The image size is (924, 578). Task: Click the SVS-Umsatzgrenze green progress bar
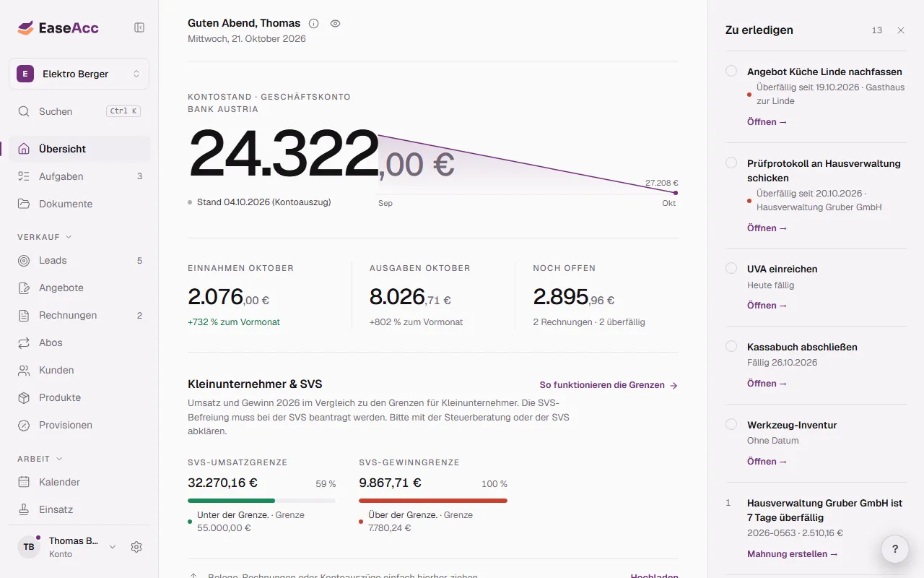click(261, 501)
